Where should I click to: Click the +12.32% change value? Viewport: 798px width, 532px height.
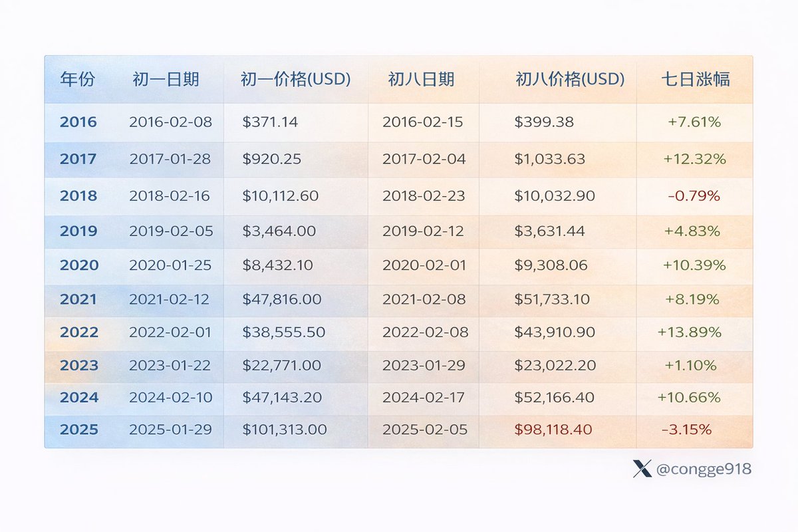pos(694,160)
